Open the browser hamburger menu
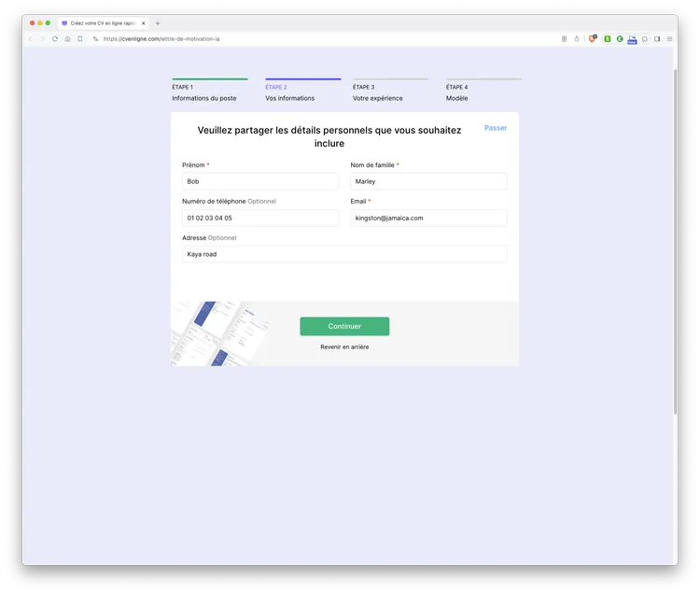This screenshot has width=700, height=594. [669, 39]
